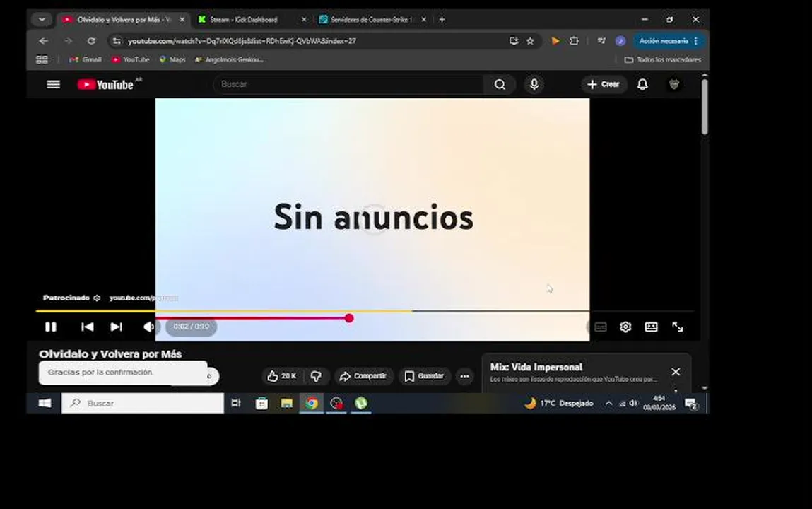Open the Gmail bookmark
This screenshot has height=509, width=812.
[x=86, y=59]
